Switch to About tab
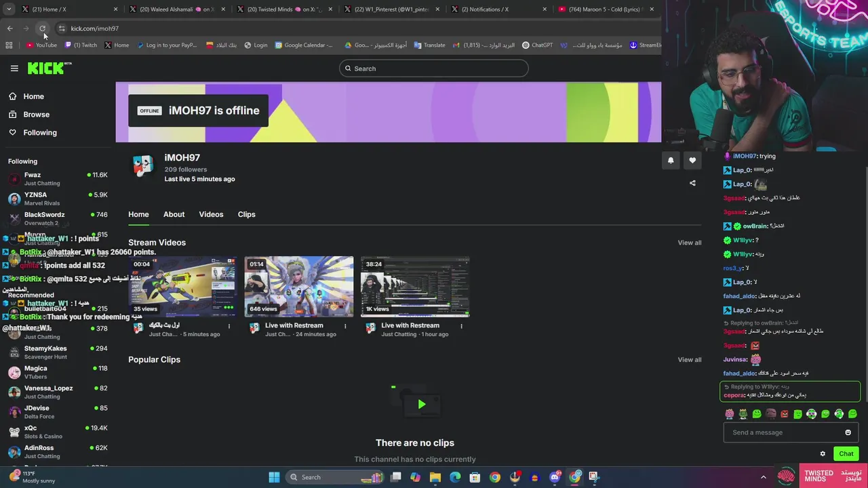Image resolution: width=868 pixels, height=488 pixels. [174, 214]
